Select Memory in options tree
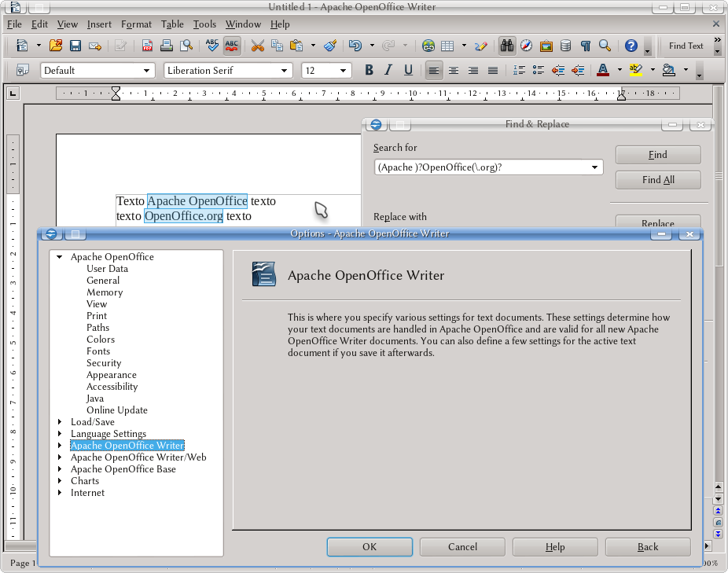Image resolution: width=728 pixels, height=573 pixels. pos(105,292)
